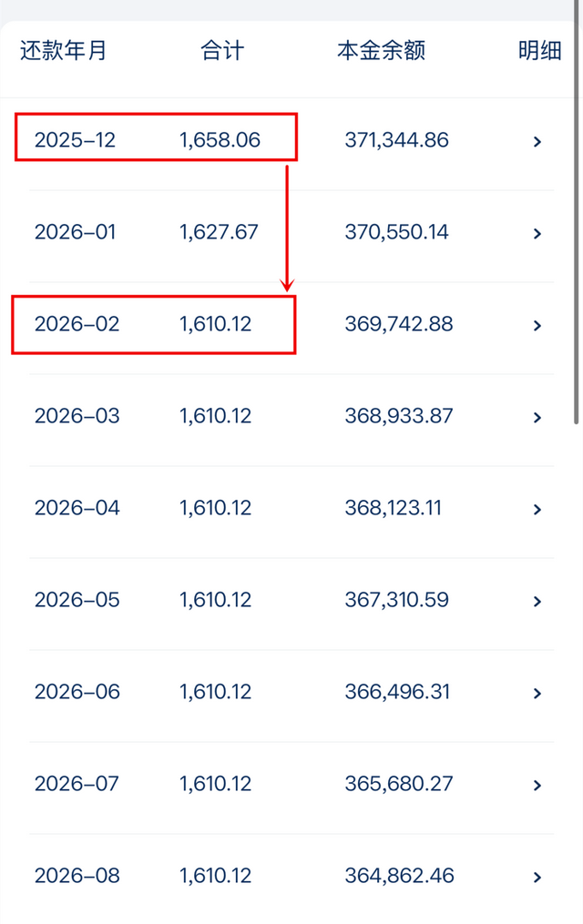
Task: Expand the 2026-02 row detail arrow
Action: pyautogui.click(x=537, y=325)
